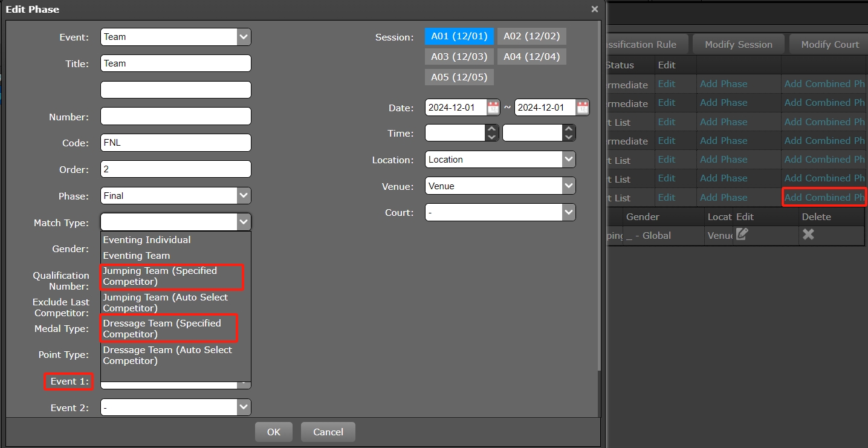Open the end date calendar picker
Image resolution: width=868 pixels, height=448 pixels.
(x=582, y=108)
